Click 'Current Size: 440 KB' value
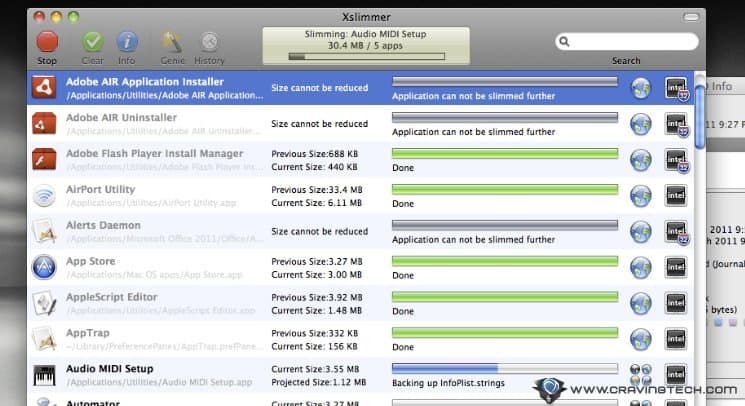Screen dimensions: 745x406 click(x=314, y=167)
